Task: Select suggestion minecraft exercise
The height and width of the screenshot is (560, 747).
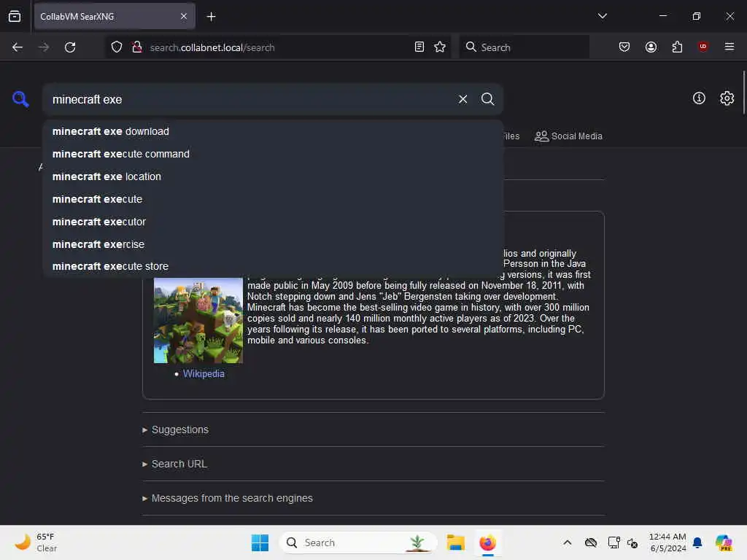Action: coord(273,244)
